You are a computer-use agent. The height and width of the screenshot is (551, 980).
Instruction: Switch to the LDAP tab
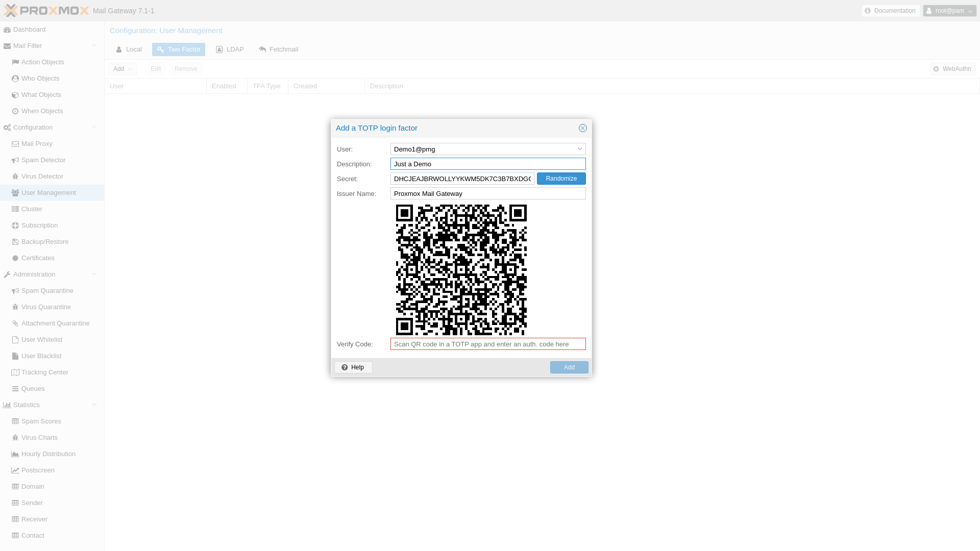[x=230, y=49]
